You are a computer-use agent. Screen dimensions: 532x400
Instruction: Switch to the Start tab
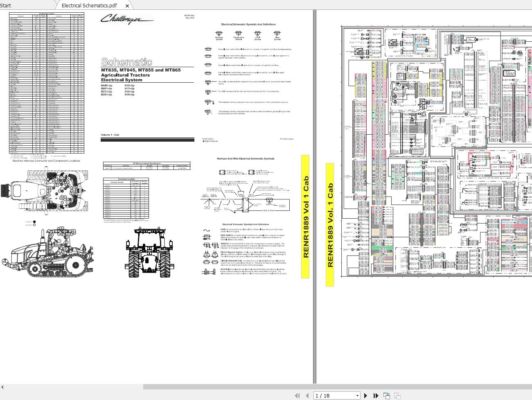[x=6, y=5]
